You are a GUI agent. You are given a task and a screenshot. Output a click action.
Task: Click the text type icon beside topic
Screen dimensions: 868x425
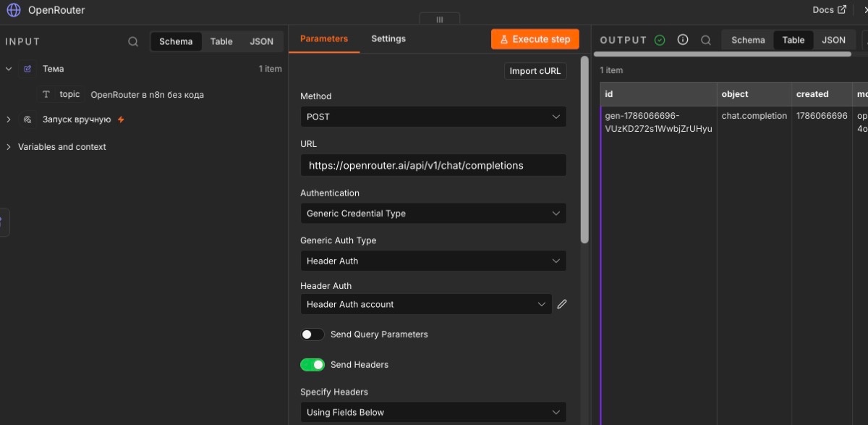(x=47, y=94)
